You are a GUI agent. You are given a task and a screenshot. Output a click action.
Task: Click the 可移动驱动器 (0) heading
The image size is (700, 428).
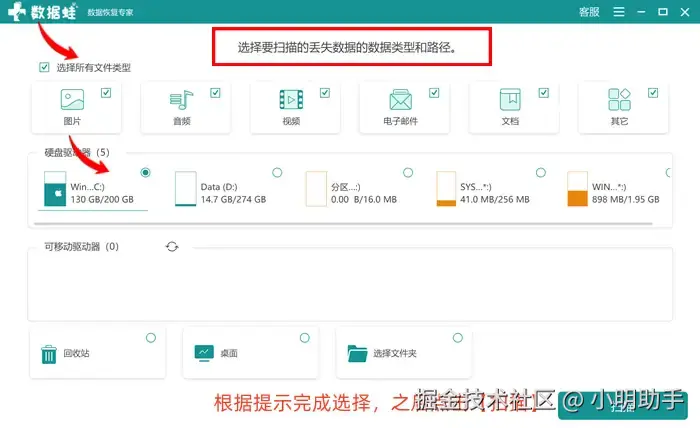[x=81, y=246]
